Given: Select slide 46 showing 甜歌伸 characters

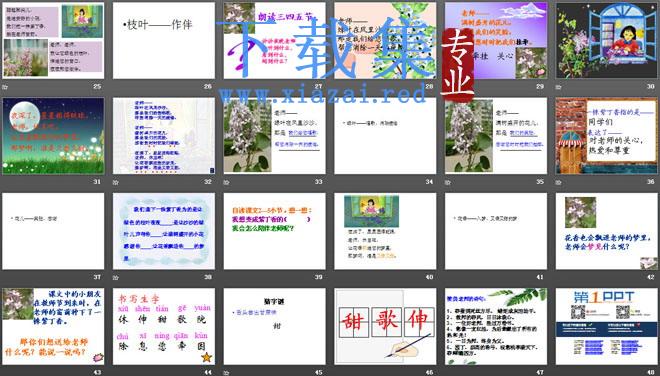Looking at the screenshot, I should click(x=385, y=326).
